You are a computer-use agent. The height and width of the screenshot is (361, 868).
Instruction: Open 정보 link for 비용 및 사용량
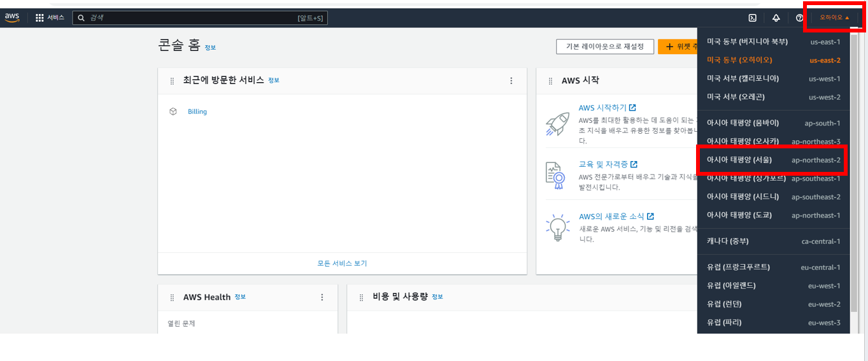tap(438, 297)
